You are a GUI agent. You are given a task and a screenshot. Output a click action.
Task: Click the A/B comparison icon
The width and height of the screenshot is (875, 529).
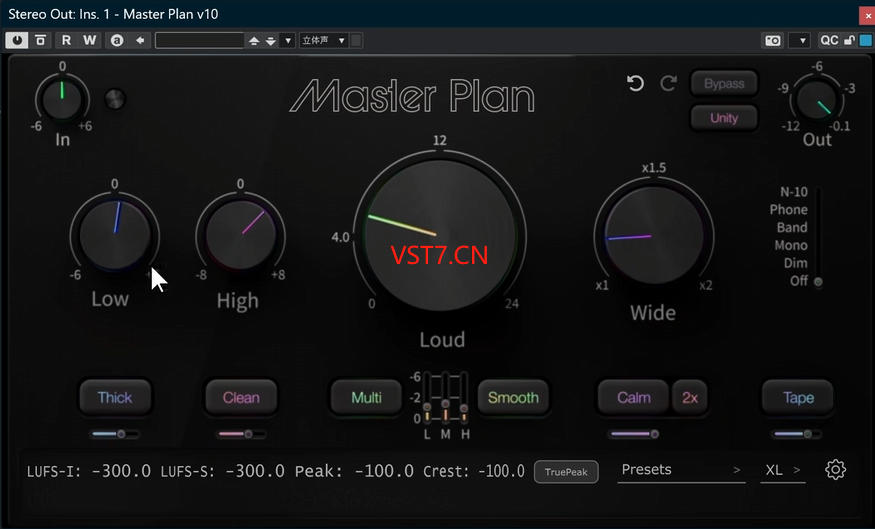117,40
